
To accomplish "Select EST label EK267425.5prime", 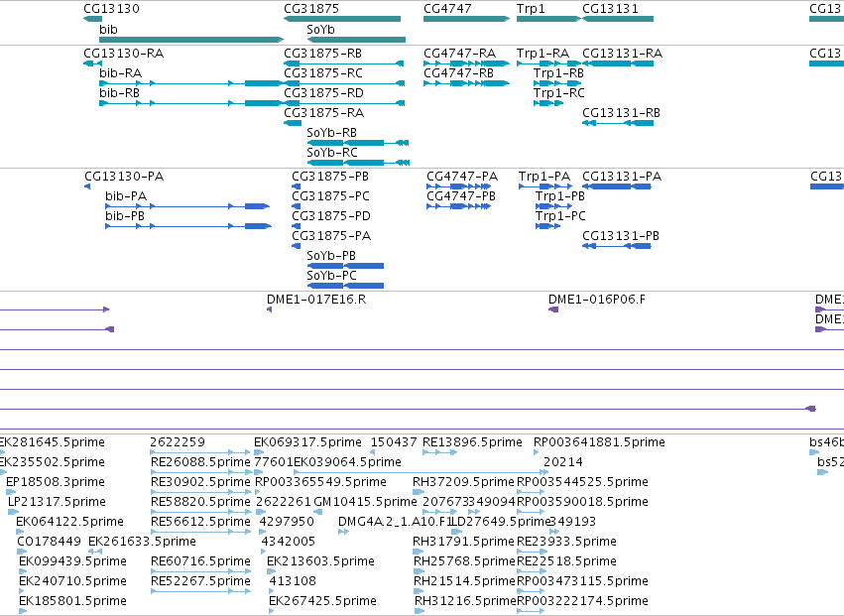I will pyautogui.click(x=323, y=601).
